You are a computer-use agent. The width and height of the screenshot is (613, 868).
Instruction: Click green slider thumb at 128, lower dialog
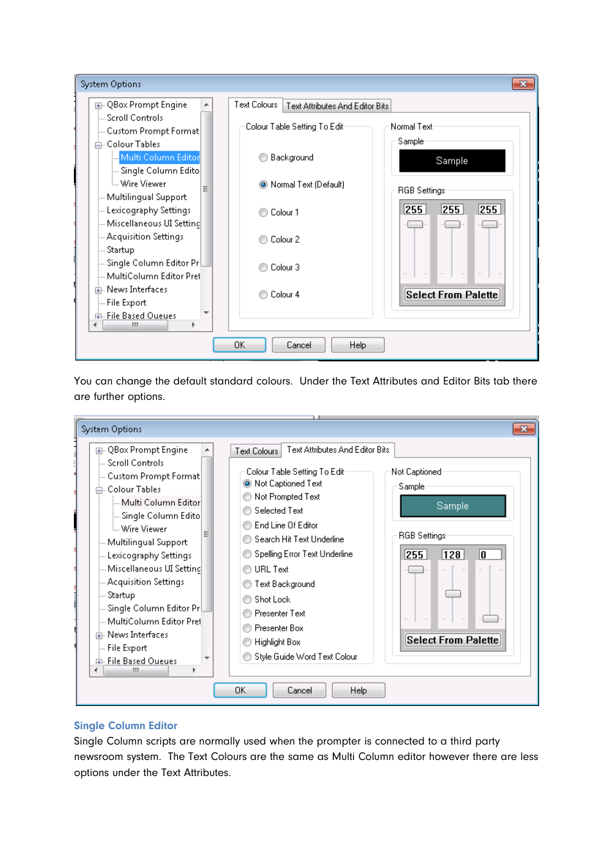453,593
